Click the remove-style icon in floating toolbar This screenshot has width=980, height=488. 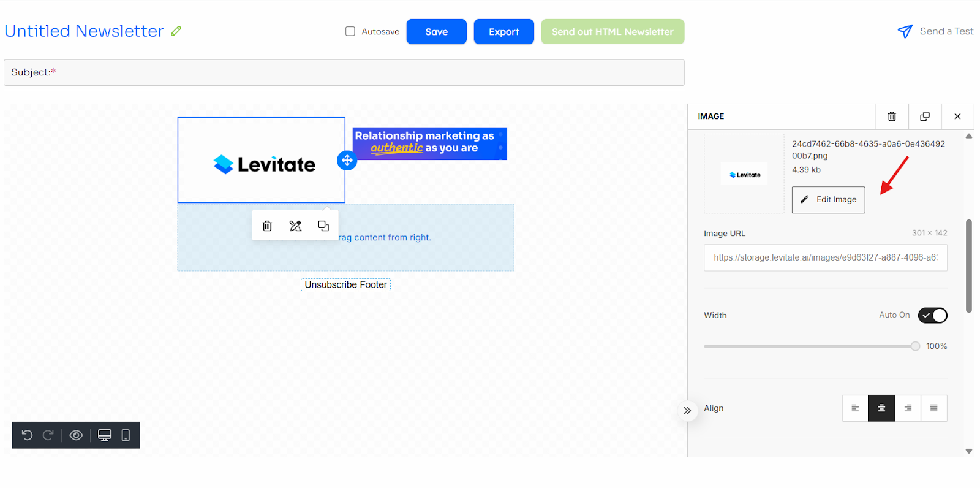pyautogui.click(x=295, y=226)
